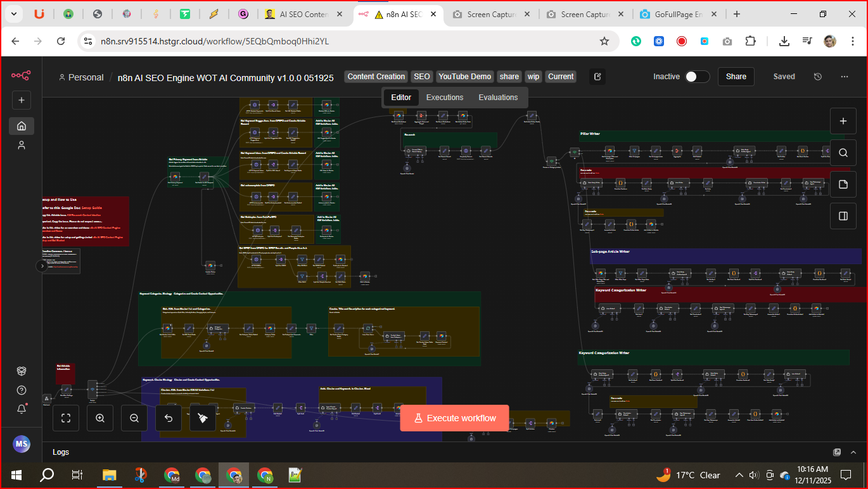This screenshot has height=489, width=868.
Task: Toggle the side panel icon on canvas
Action: tap(843, 216)
